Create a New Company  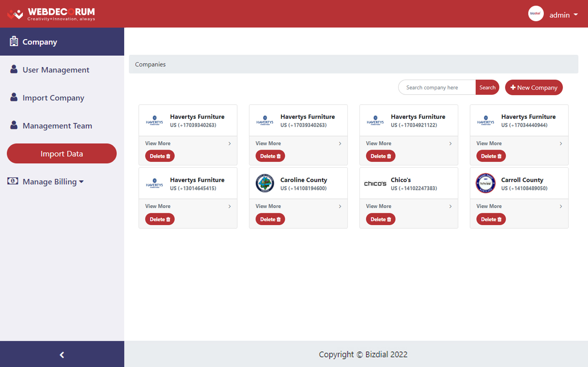pos(534,87)
